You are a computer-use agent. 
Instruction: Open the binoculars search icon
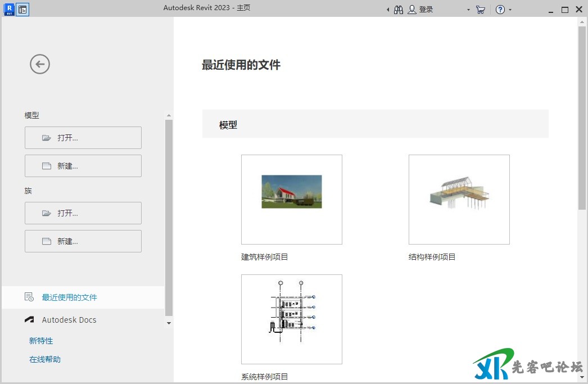pos(399,10)
